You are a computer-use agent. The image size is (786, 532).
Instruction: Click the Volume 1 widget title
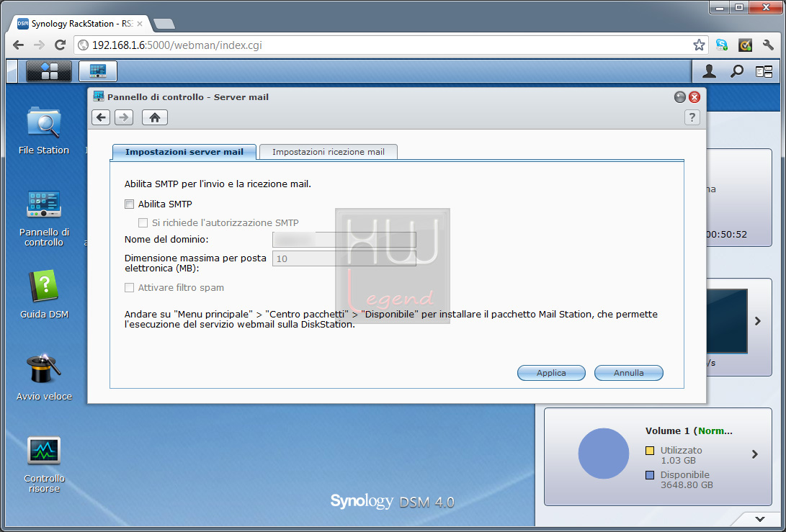(x=689, y=430)
